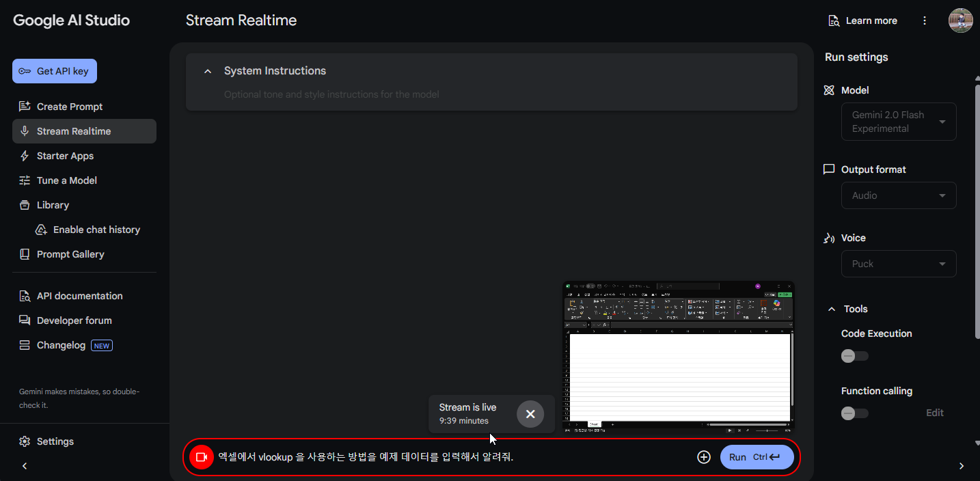The width and height of the screenshot is (980, 481).
Task: Toggle the Code Execution switch
Action: click(x=854, y=356)
